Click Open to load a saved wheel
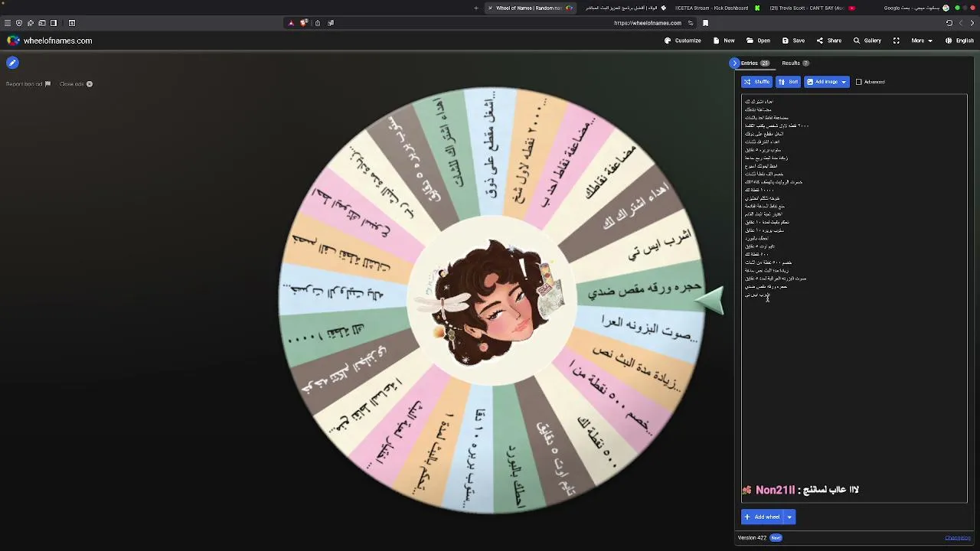The height and width of the screenshot is (551, 980). point(758,41)
